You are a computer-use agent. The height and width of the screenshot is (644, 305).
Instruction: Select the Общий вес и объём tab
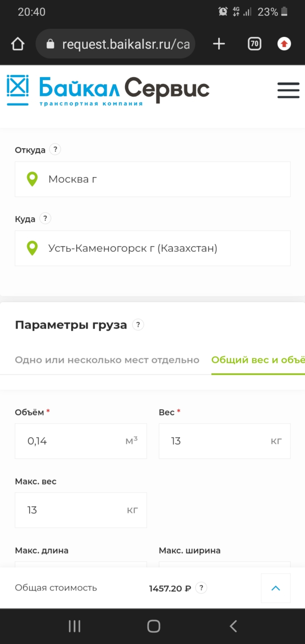(x=258, y=360)
